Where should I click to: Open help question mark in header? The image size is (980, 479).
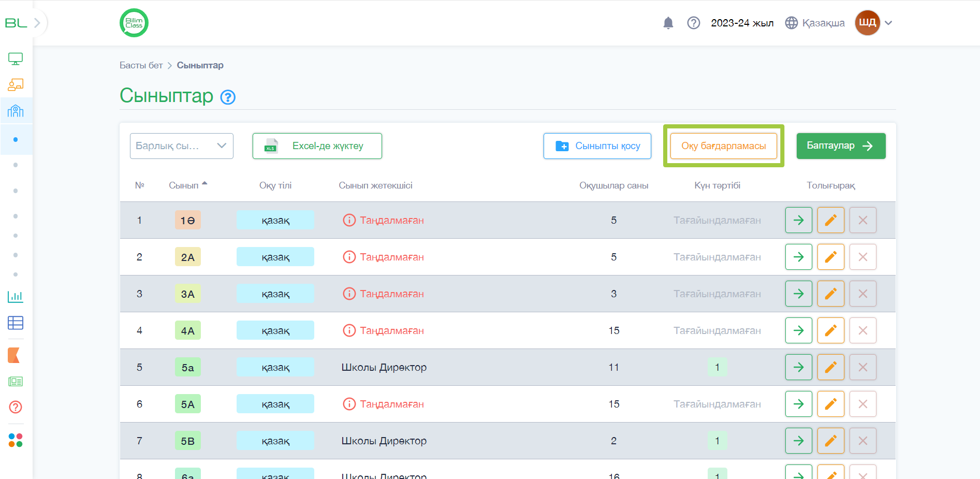coord(694,23)
